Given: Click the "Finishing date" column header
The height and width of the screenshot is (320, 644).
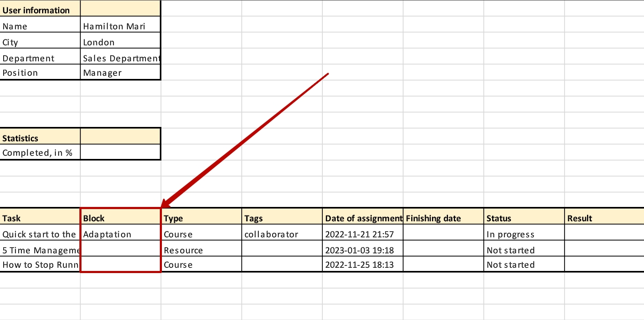Looking at the screenshot, I should pyautogui.click(x=444, y=217).
